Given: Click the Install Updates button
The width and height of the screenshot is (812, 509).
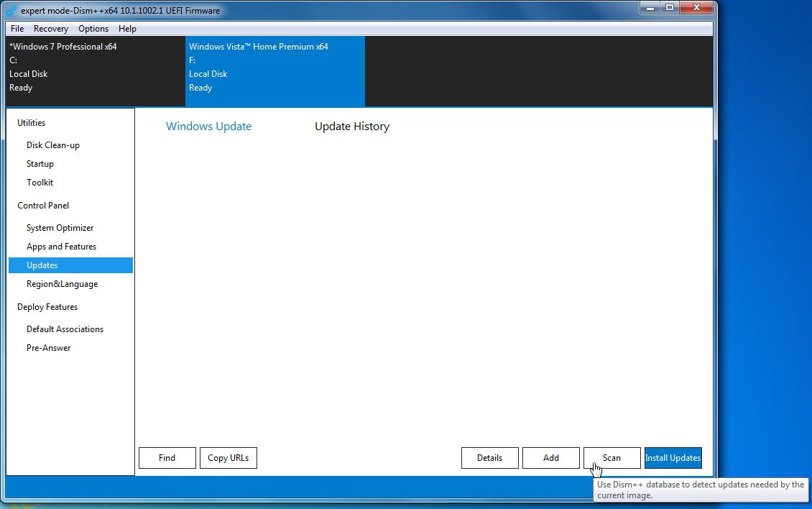Looking at the screenshot, I should click(x=673, y=458).
